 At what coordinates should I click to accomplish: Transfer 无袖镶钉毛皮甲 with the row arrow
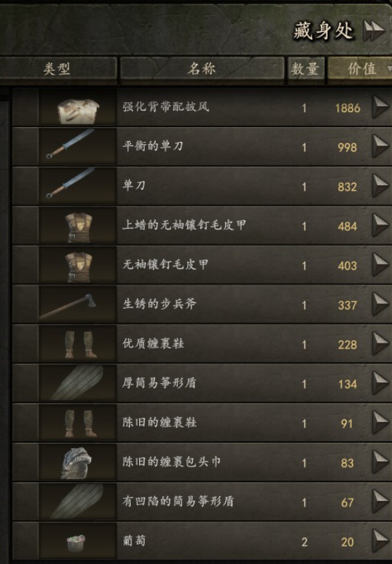[x=380, y=265]
